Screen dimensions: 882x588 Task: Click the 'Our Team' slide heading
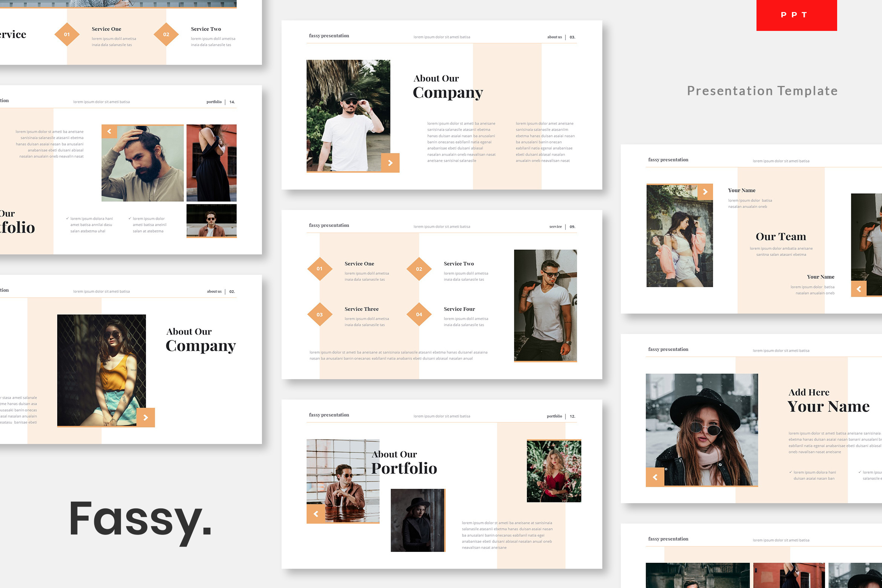click(x=781, y=237)
